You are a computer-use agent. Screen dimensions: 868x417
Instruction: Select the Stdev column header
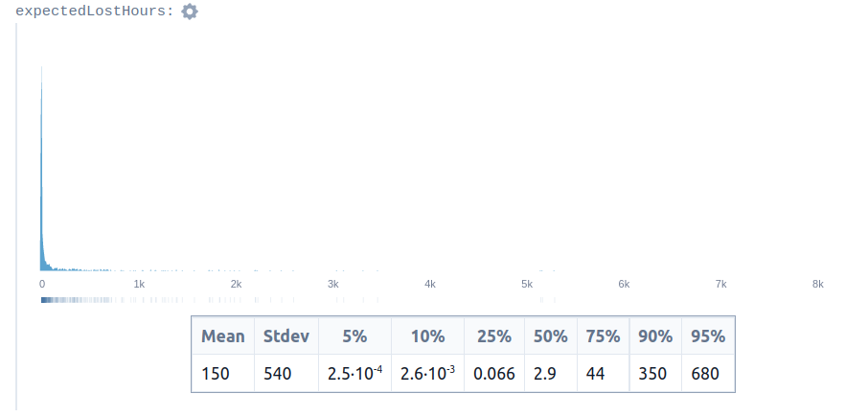click(286, 336)
